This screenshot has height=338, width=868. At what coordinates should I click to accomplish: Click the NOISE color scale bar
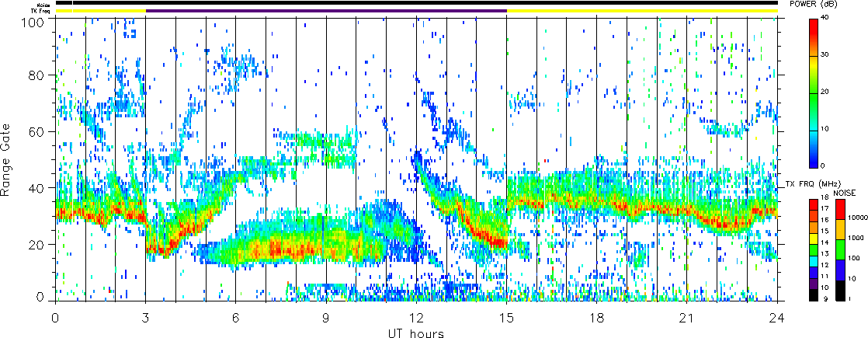(840, 250)
